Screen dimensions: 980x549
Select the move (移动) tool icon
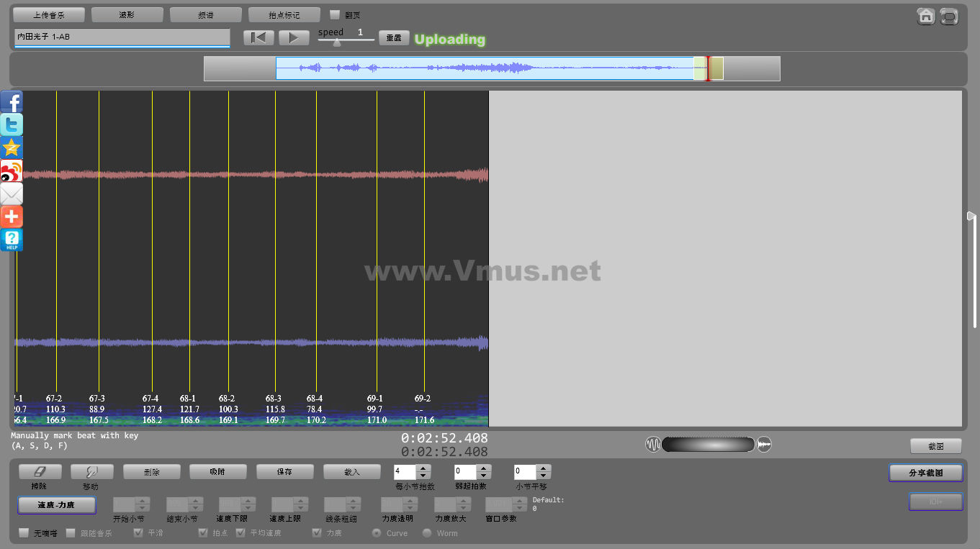[90, 471]
